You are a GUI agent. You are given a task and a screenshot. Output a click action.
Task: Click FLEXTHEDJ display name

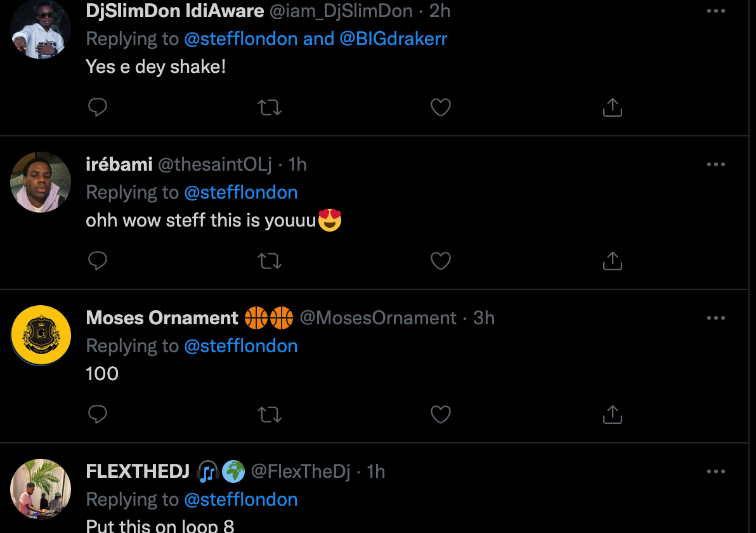click(x=138, y=471)
